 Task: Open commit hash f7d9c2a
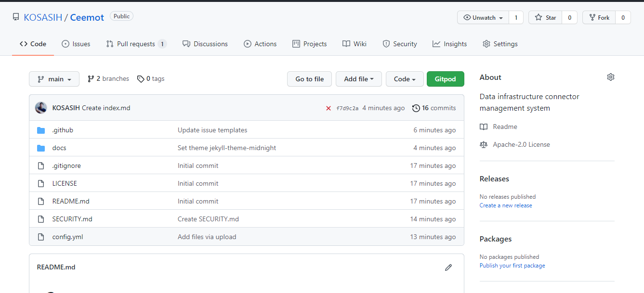347,108
